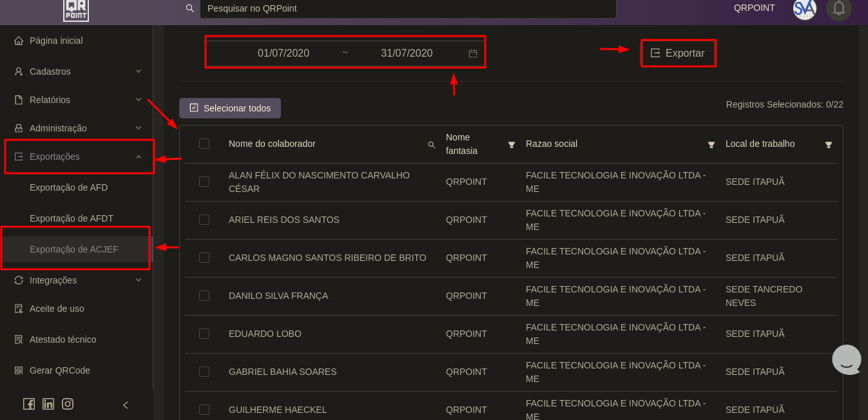Click the Exportar button

678,53
